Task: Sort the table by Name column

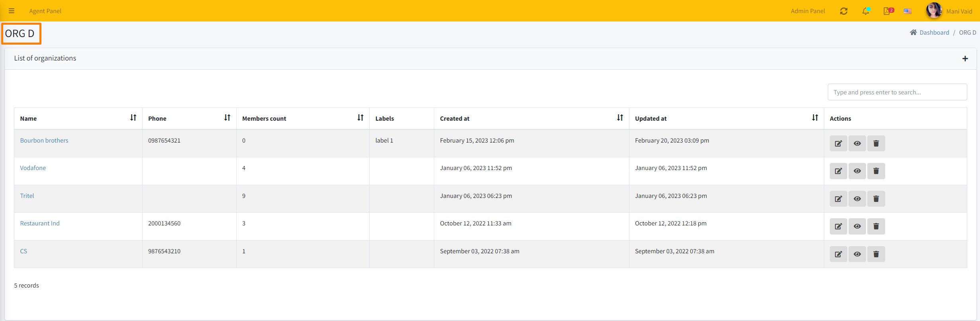Action: 133,118
